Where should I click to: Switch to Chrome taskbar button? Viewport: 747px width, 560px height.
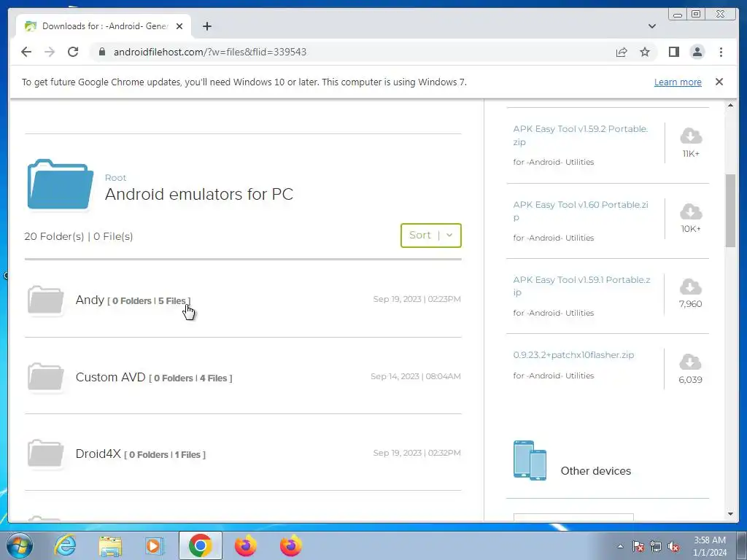coord(200,545)
